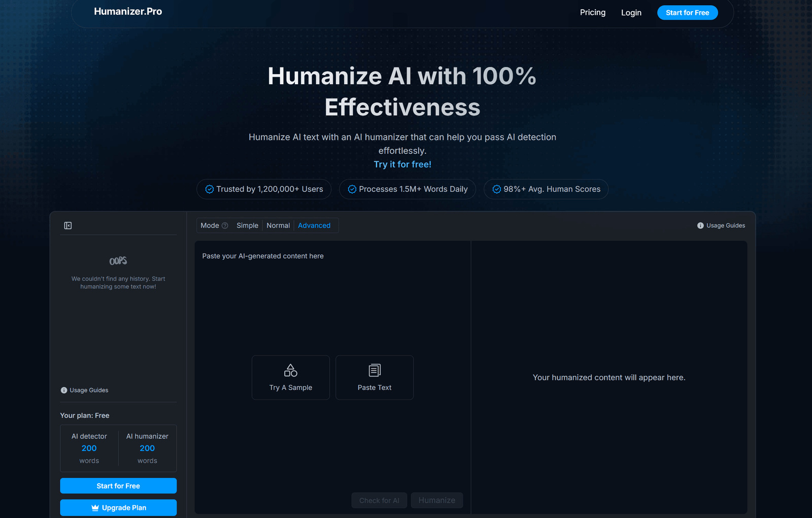This screenshot has width=812, height=518.
Task: Click the Try A Sample shapes icon
Action: (291, 370)
